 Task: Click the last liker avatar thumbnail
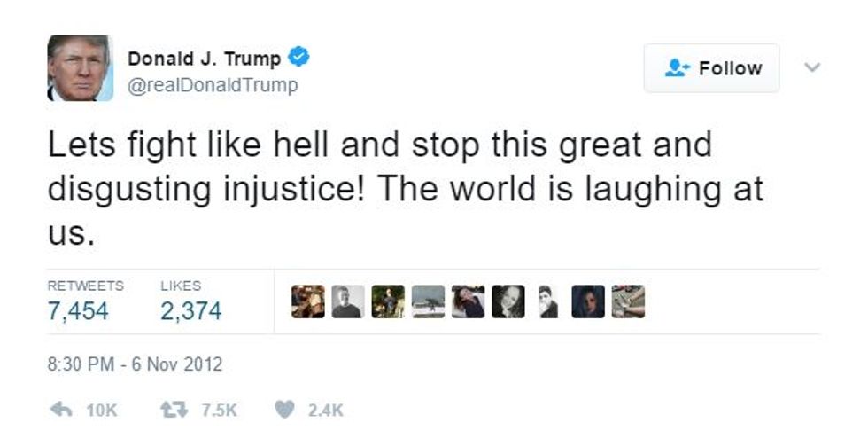point(628,301)
